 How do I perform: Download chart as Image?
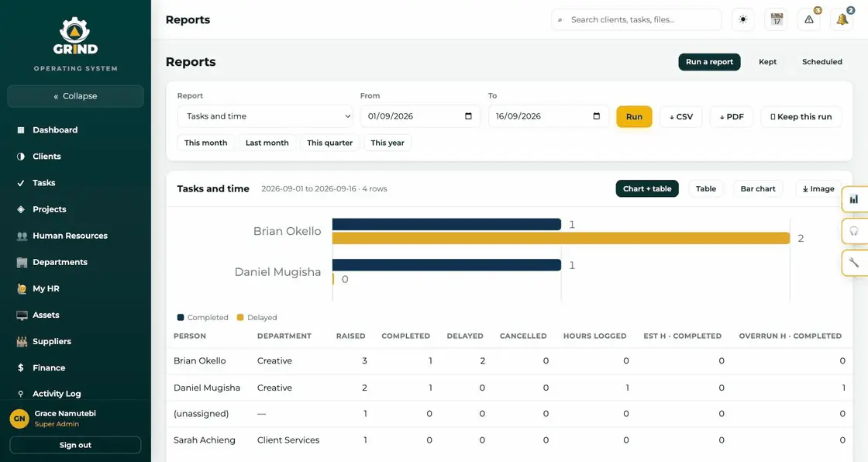(x=818, y=189)
